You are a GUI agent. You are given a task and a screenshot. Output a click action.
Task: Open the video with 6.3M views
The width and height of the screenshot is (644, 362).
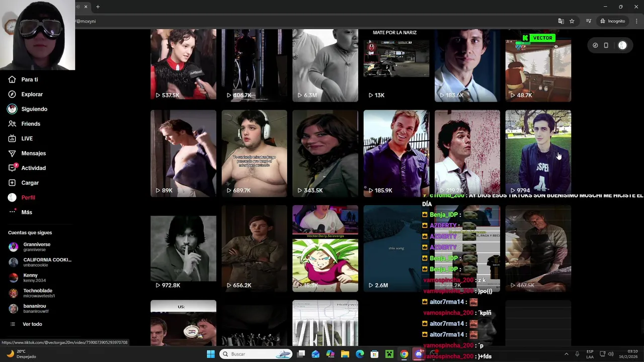[325, 65]
